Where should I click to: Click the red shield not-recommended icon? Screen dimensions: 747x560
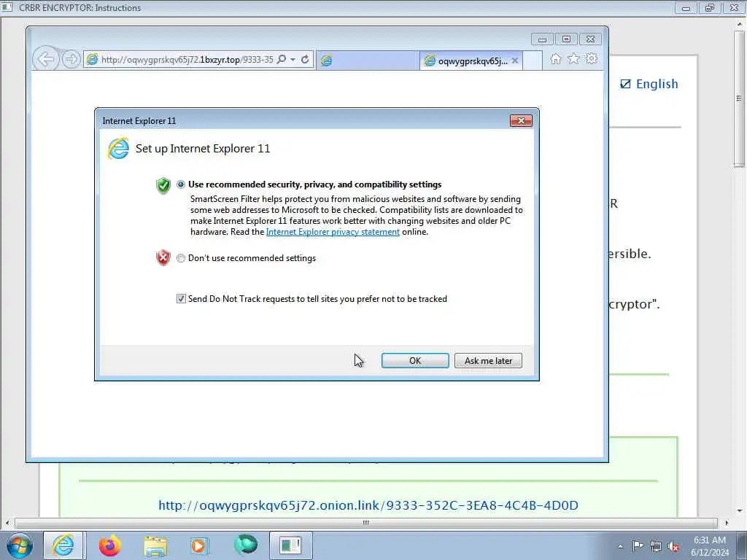[x=163, y=257]
